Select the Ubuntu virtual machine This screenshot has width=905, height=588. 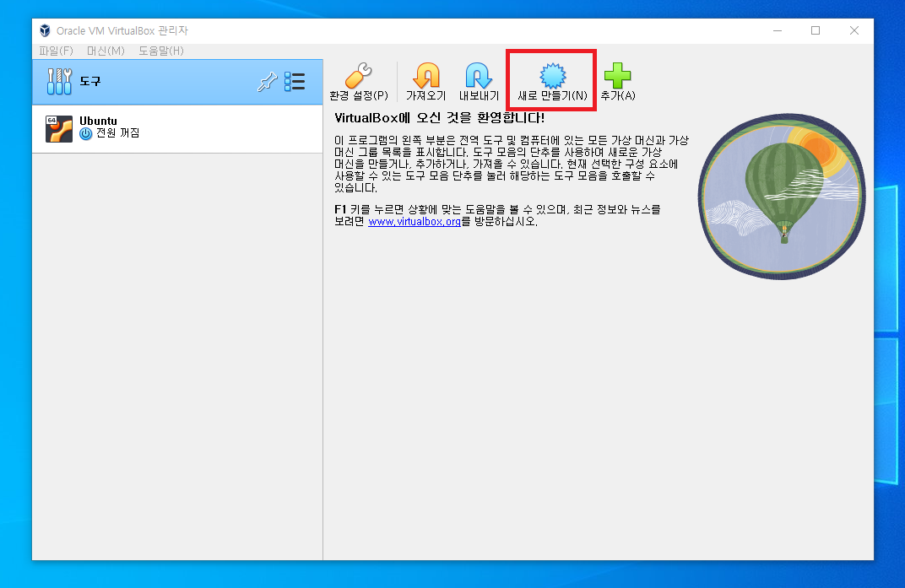[177, 129]
